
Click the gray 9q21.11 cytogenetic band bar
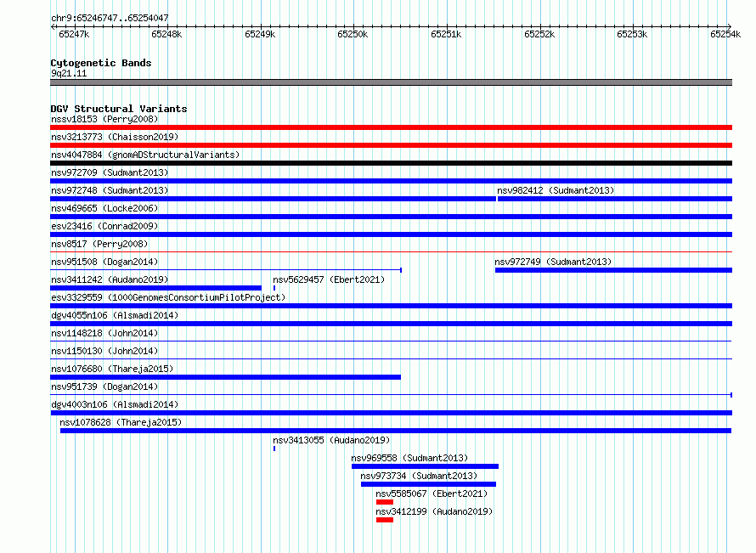(x=391, y=82)
